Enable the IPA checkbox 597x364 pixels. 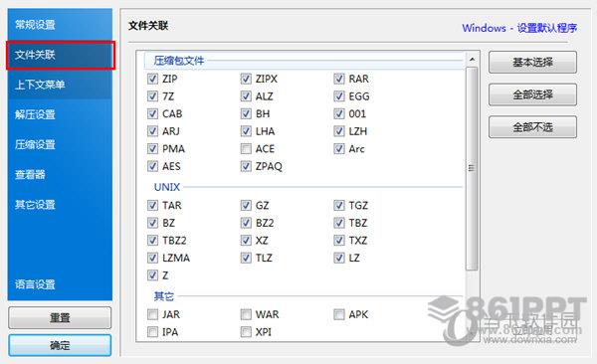[152, 332]
